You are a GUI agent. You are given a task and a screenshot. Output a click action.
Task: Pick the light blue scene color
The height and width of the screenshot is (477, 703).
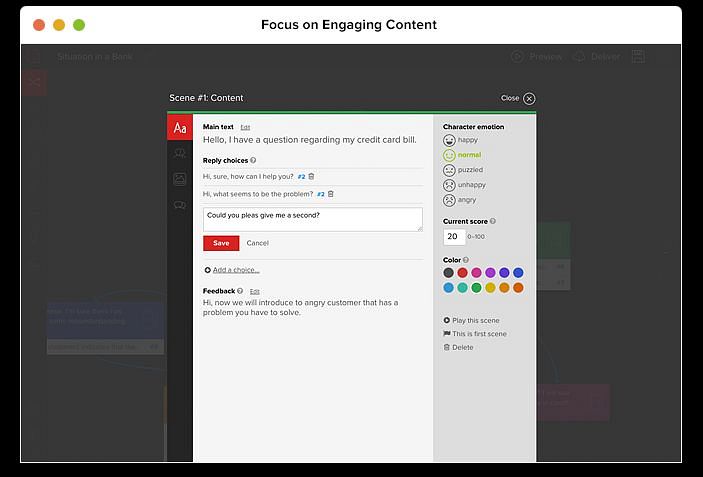(x=448, y=288)
